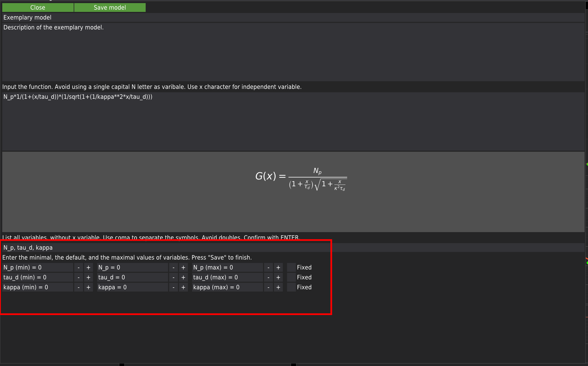Click the Save model button
The image size is (588, 366).
point(110,8)
